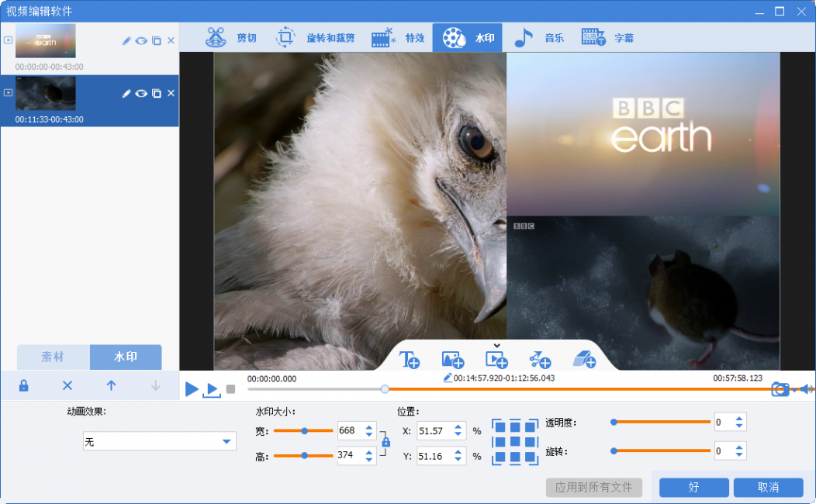Duplicate the first BBC earth clip
This screenshot has height=504, width=816.
(156, 40)
